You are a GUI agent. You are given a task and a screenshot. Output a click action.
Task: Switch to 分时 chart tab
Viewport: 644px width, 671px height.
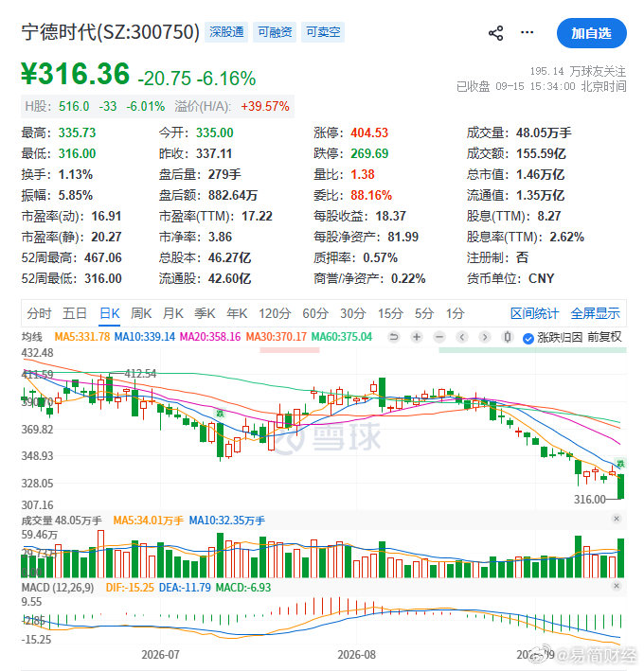point(39,313)
